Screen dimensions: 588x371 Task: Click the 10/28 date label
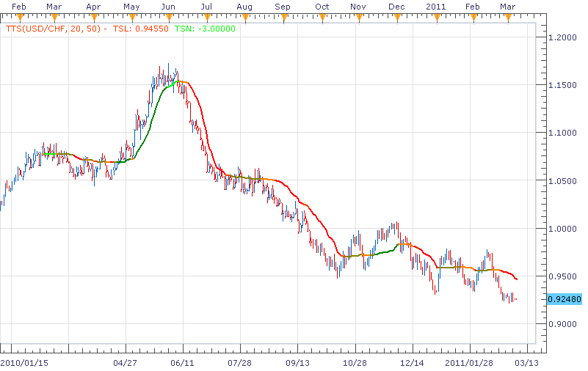355,363
